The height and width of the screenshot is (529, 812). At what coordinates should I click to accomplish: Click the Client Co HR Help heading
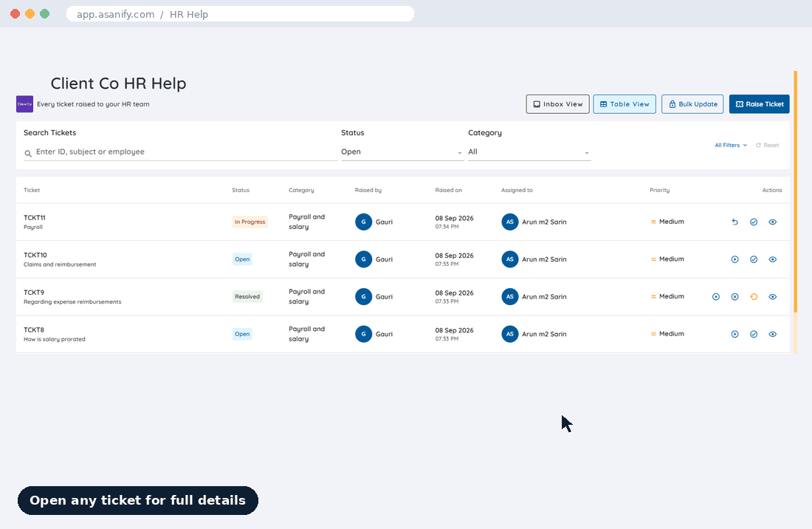point(119,83)
